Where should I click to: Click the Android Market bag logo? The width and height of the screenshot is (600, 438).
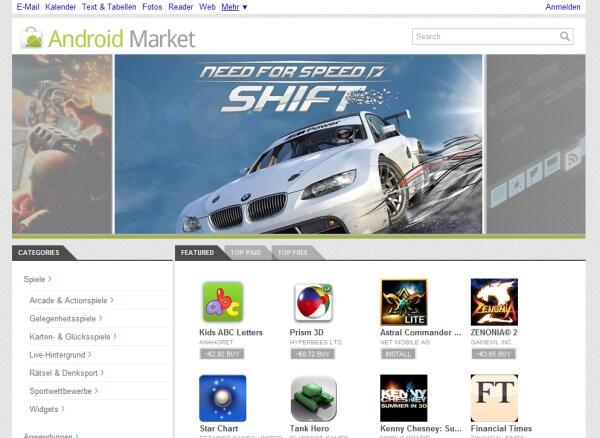point(31,38)
